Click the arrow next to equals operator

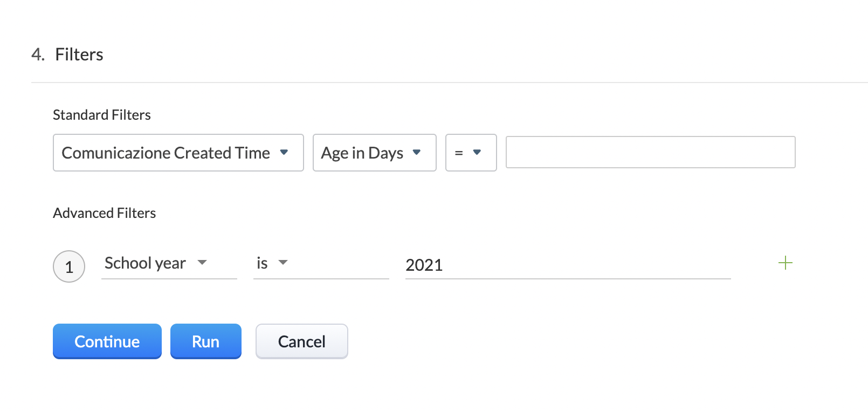coord(477,153)
